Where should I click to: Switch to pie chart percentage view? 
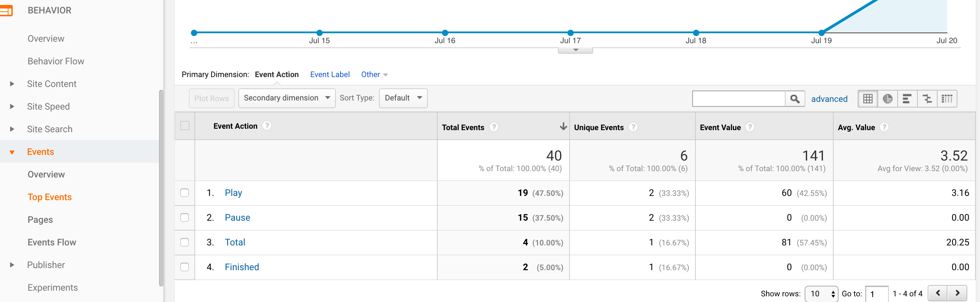click(888, 99)
